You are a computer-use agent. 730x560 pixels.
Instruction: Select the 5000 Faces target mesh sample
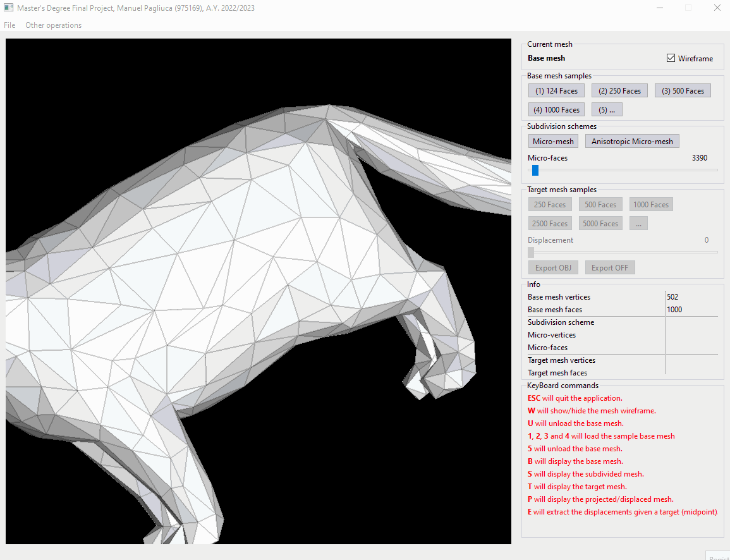coord(600,222)
